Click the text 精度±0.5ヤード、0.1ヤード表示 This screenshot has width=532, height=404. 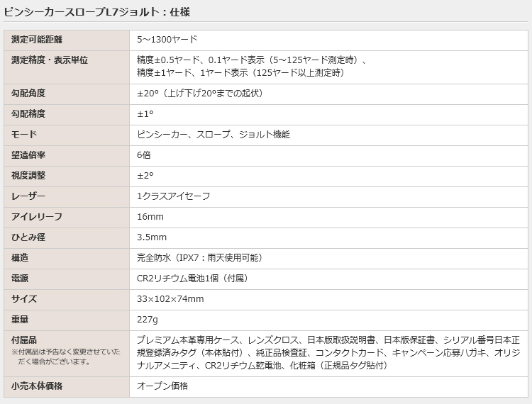point(201,60)
